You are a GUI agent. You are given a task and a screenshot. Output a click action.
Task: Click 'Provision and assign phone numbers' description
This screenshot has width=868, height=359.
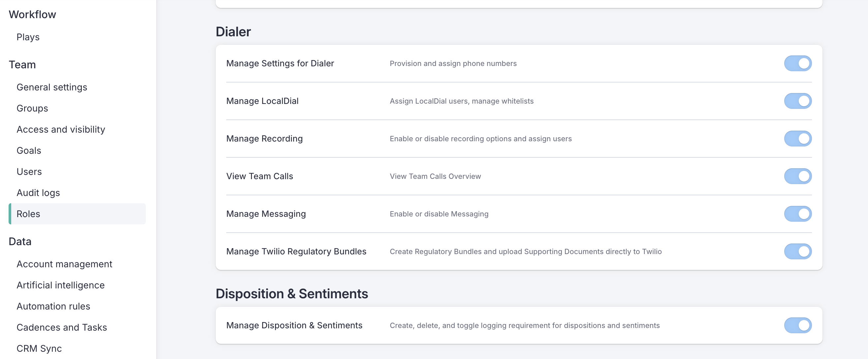tap(453, 63)
